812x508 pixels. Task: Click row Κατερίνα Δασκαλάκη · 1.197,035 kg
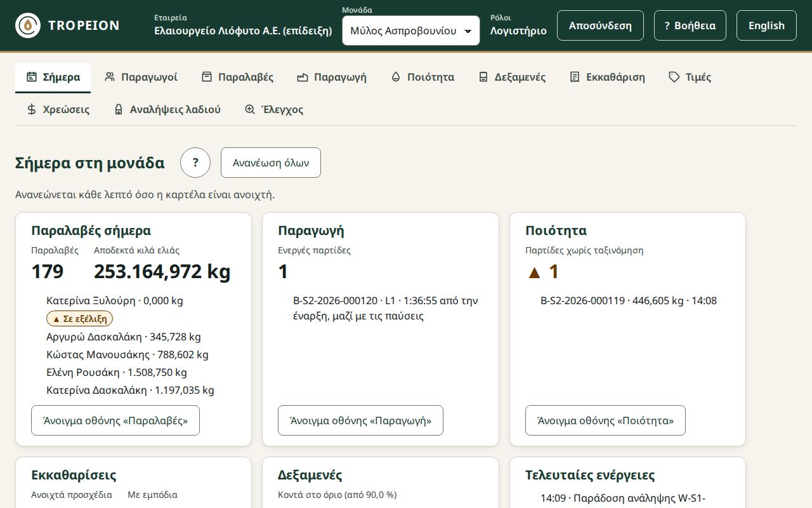(130, 390)
